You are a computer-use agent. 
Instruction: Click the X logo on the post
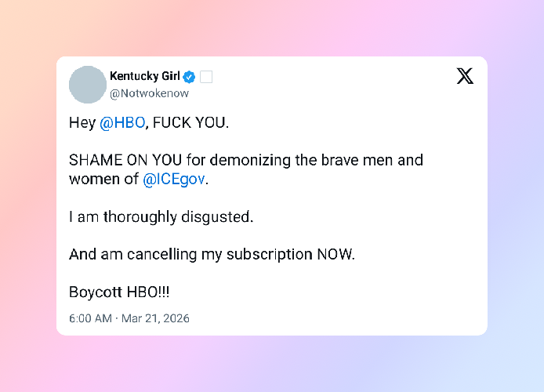(465, 76)
